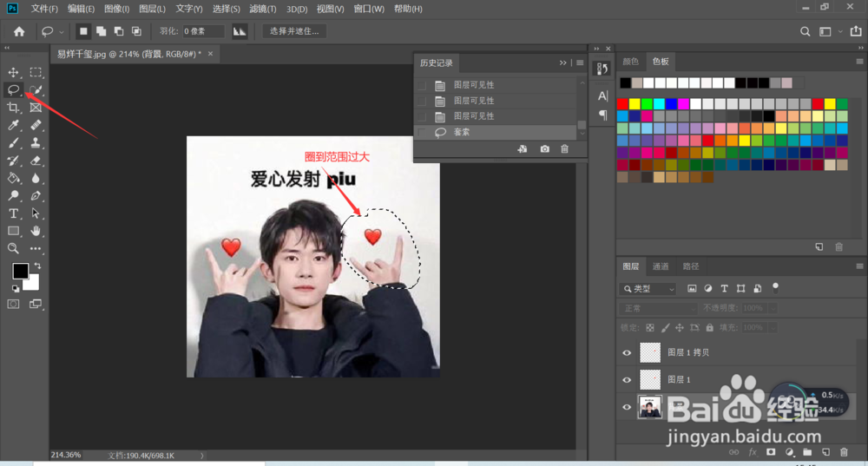Viewport: 868px width, 466px height.
Task: Open the Image menu
Action: point(117,9)
